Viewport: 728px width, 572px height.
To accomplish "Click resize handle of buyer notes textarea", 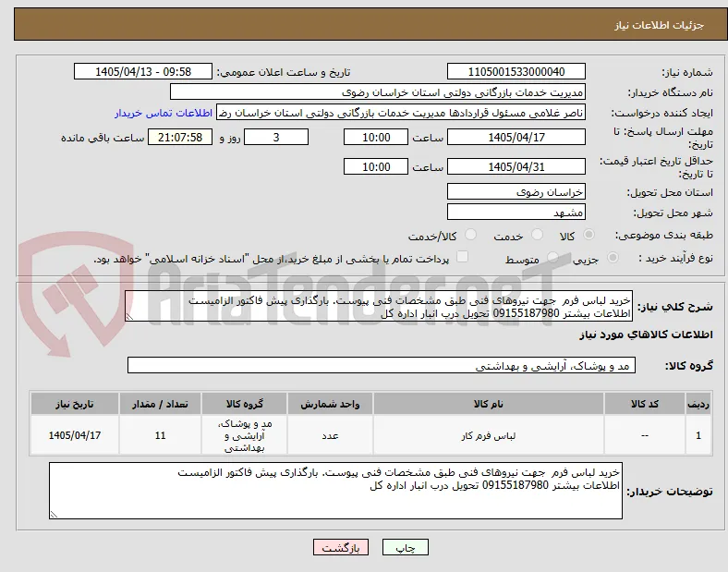I will tap(54, 514).
